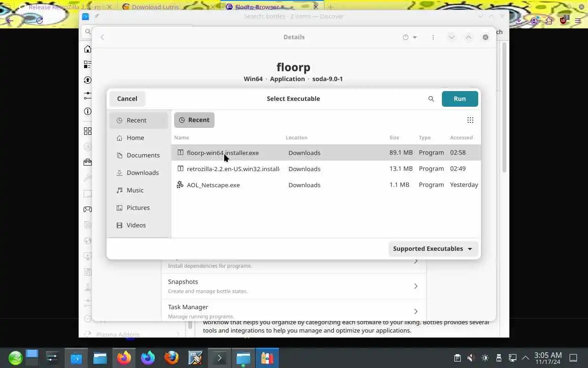Switch to Release RetroZilla browser tab
Screen dimensions: 588x368
[64, 7]
